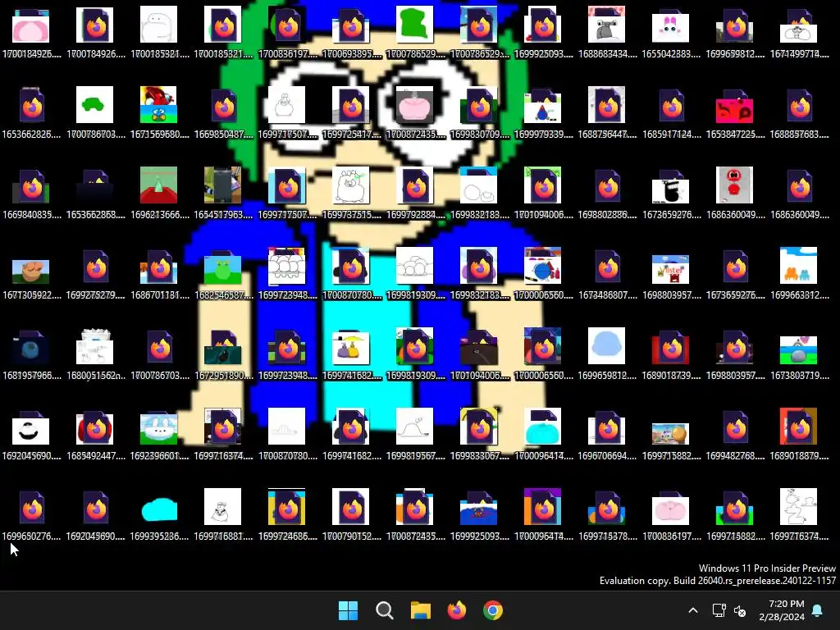Image resolution: width=840 pixels, height=630 pixels.
Task: Click the 1680051562 file label
Action: tap(95, 376)
